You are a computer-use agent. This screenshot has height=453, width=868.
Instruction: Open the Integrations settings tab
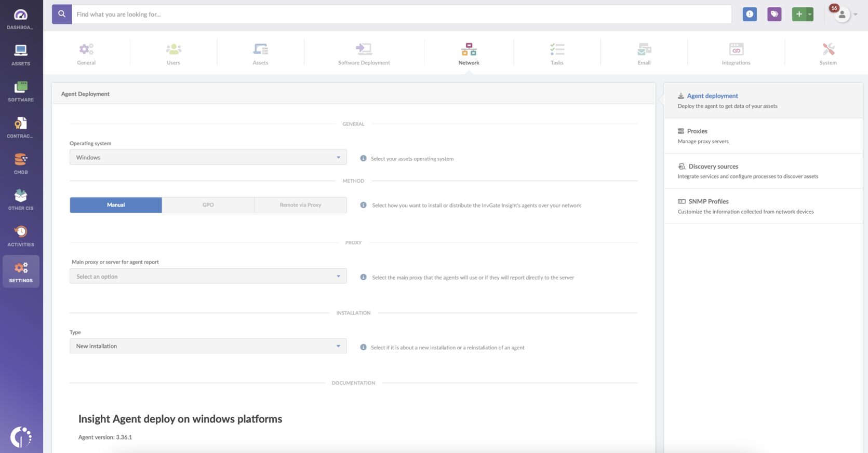[736, 54]
